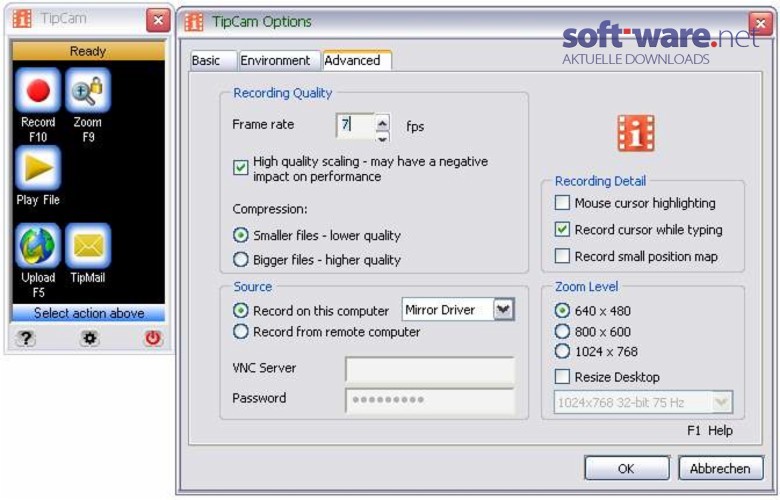Confirm with the OK button
The image size is (780, 500).
tap(626, 468)
